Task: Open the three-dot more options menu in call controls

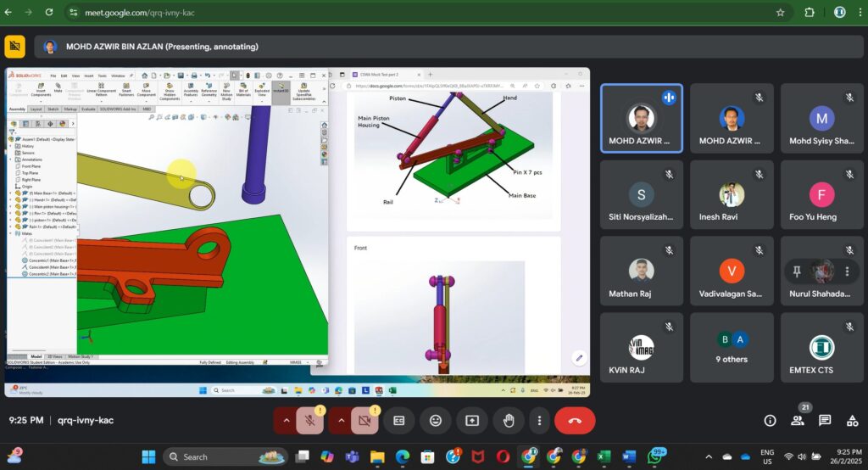Action: 539,420
